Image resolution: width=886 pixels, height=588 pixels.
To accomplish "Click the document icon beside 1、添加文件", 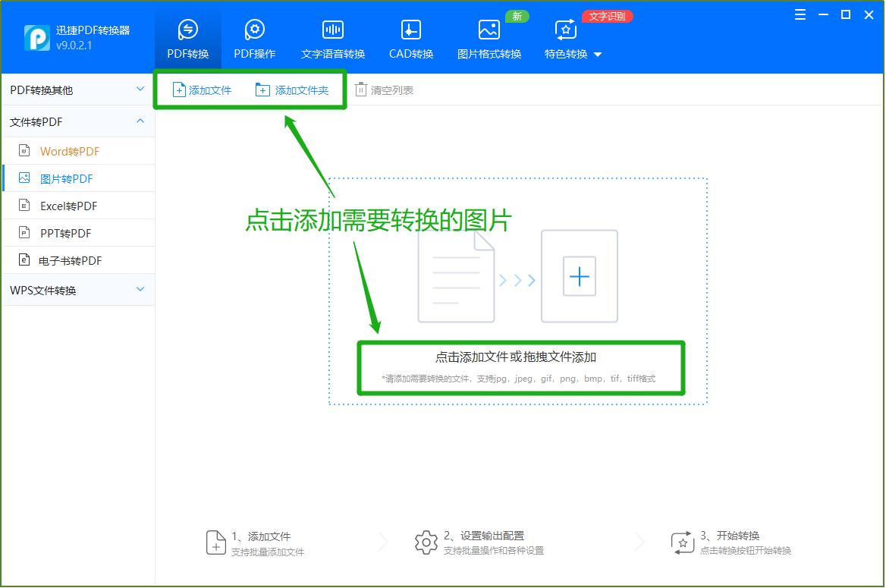I will 216,541.
